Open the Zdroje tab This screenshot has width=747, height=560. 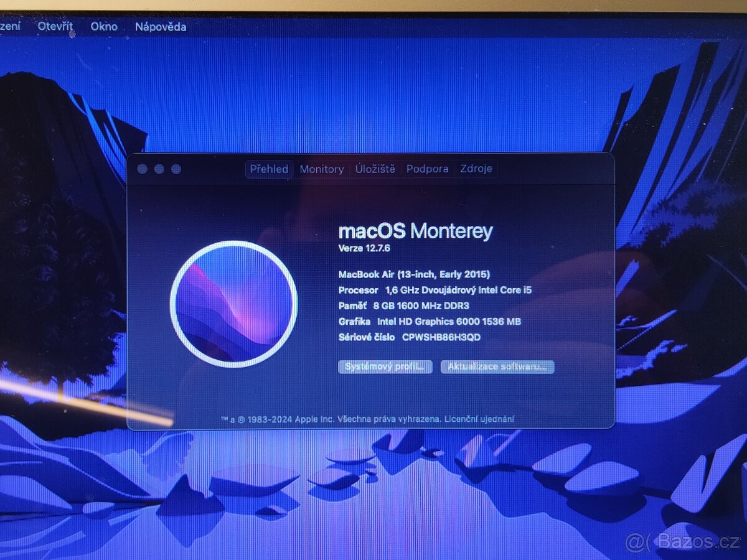pyautogui.click(x=476, y=169)
